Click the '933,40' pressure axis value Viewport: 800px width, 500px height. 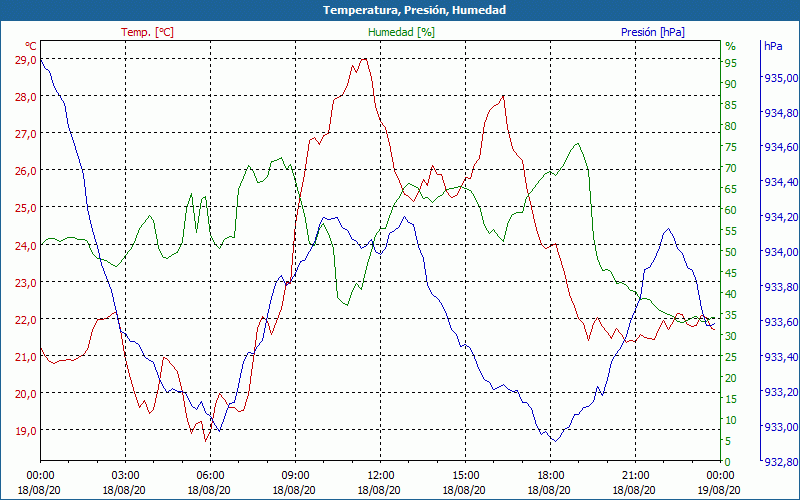pos(779,357)
